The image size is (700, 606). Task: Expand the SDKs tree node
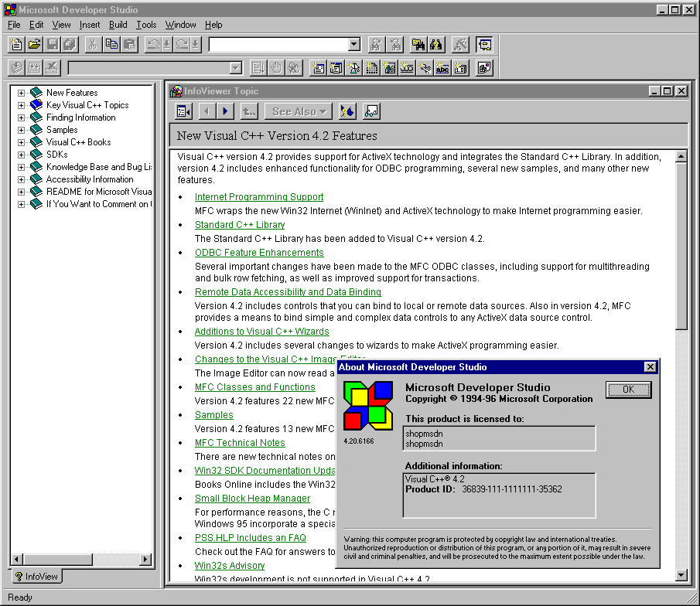22,155
